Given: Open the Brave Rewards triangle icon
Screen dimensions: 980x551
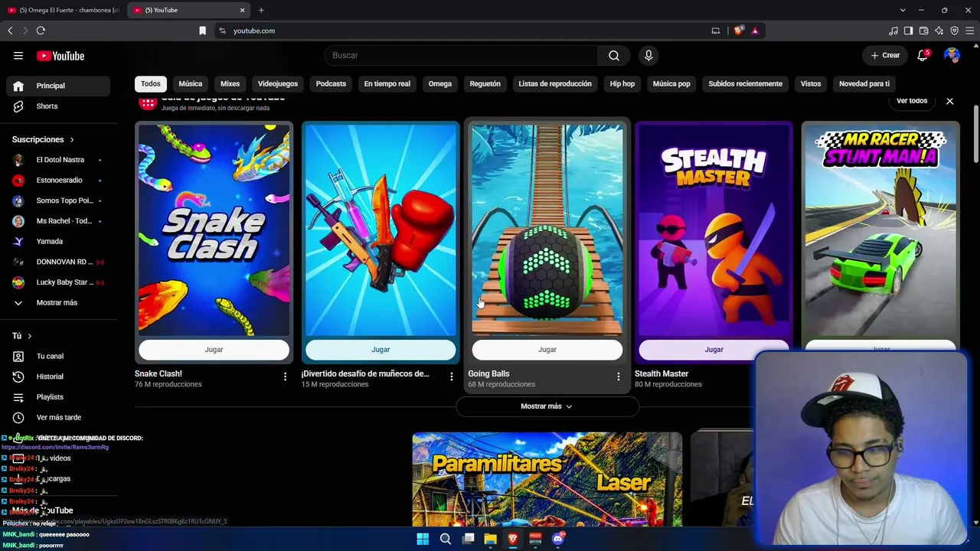Looking at the screenshot, I should click(x=755, y=31).
